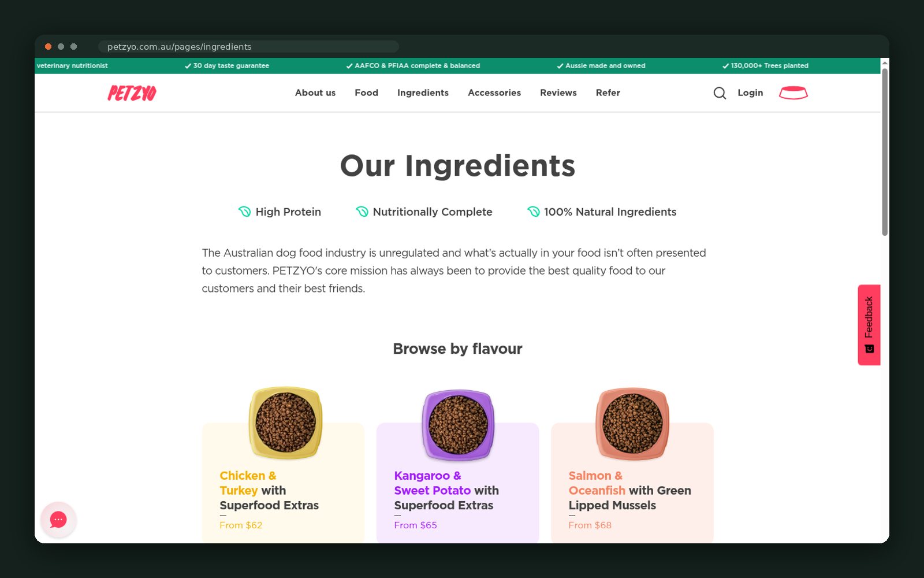Open the Food menu
This screenshot has height=578, width=924.
[367, 92]
